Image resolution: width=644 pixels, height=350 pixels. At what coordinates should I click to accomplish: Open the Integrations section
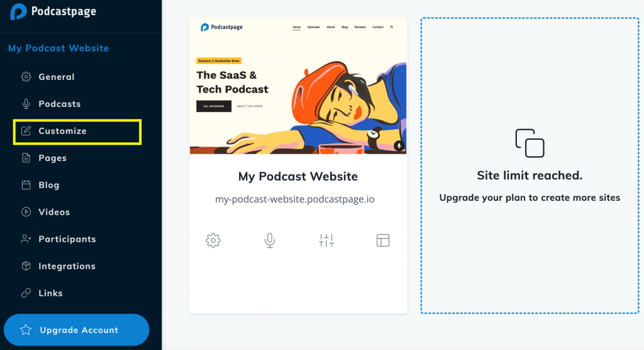click(67, 266)
